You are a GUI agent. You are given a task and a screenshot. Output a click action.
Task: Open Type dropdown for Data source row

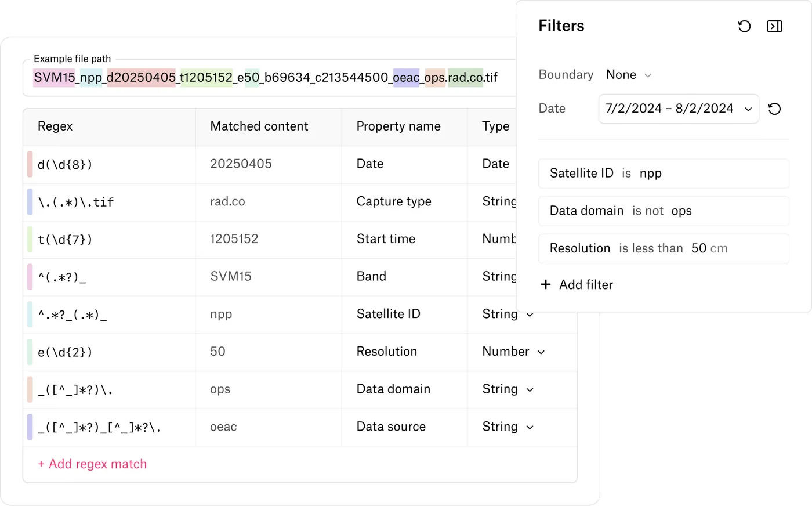pyautogui.click(x=508, y=427)
